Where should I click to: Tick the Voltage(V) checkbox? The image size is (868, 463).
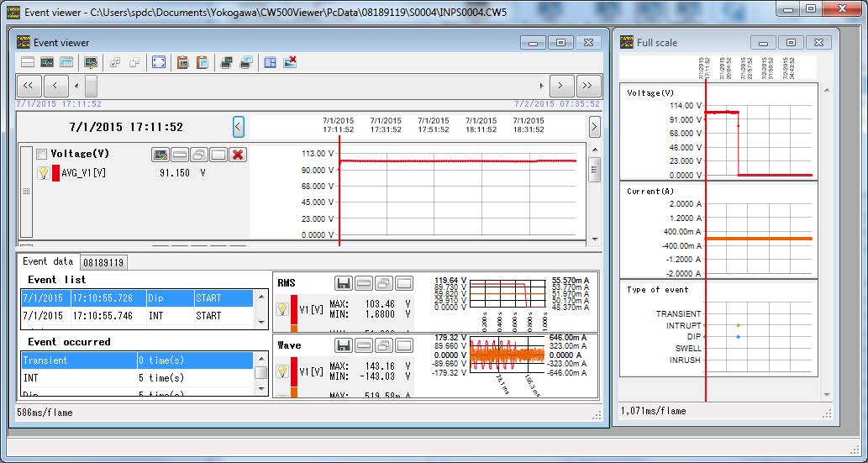[x=41, y=154]
